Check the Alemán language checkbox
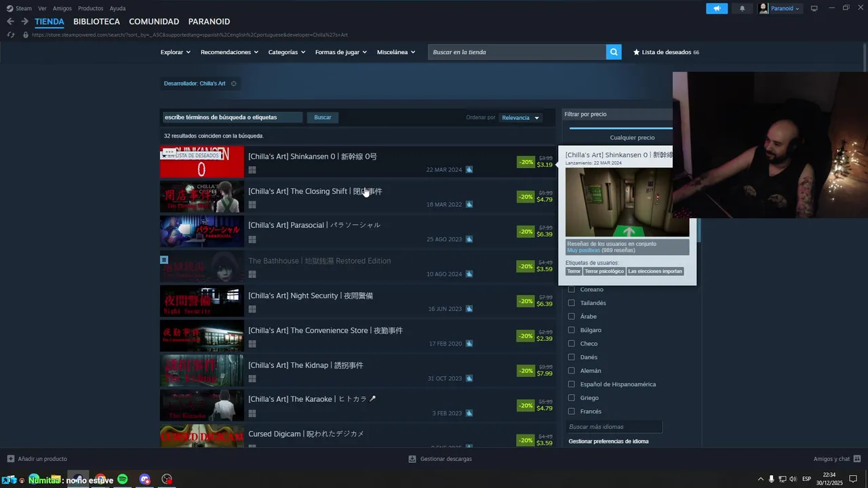 coord(571,371)
